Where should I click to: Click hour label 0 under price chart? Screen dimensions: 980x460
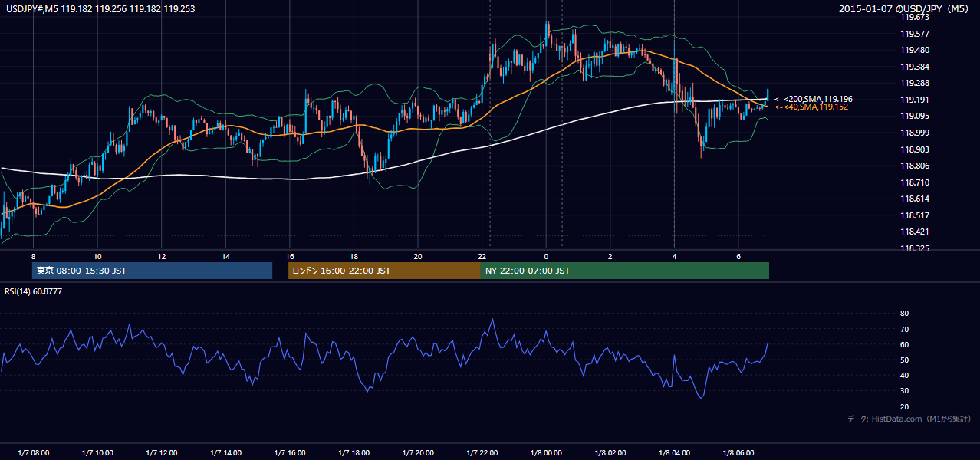(546, 256)
